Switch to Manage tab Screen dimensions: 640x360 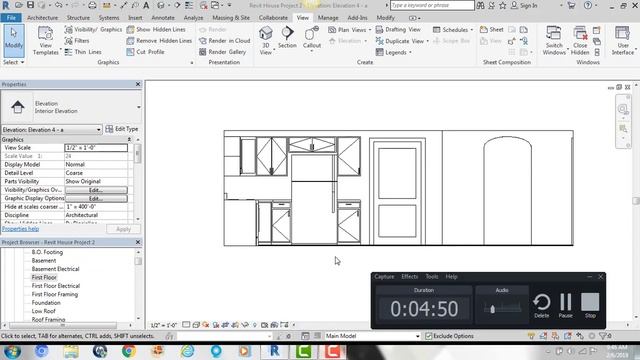click(328, 18)
